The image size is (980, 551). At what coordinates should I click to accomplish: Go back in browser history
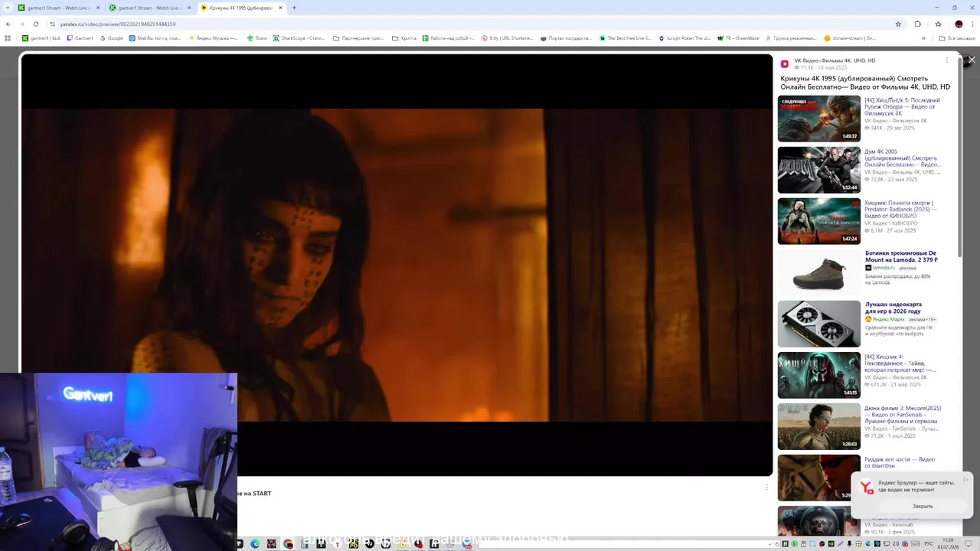8,24
